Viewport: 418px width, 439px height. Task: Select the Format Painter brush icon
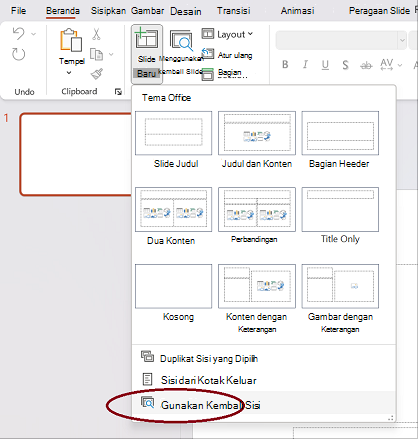[x=97, y=74]
